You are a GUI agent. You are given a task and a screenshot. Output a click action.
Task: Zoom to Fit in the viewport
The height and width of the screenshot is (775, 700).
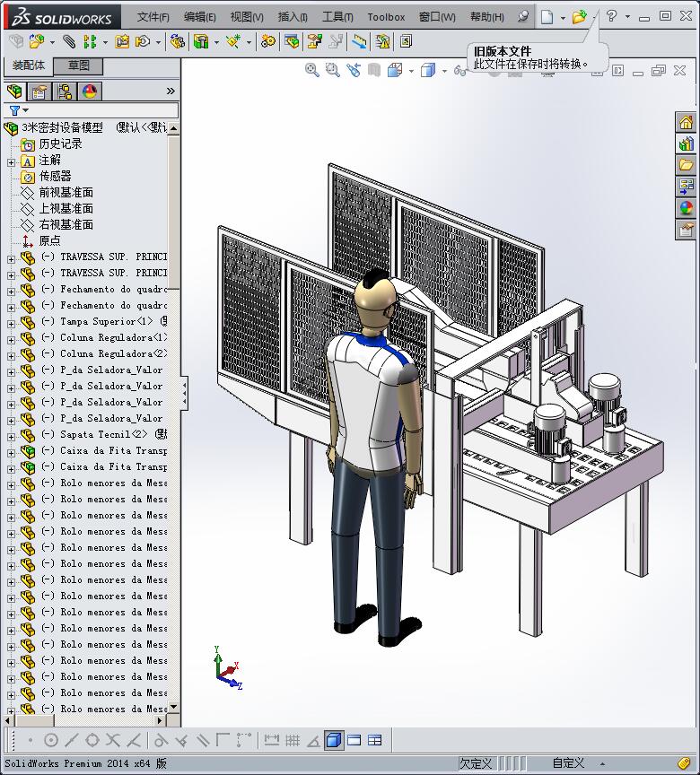312,71
